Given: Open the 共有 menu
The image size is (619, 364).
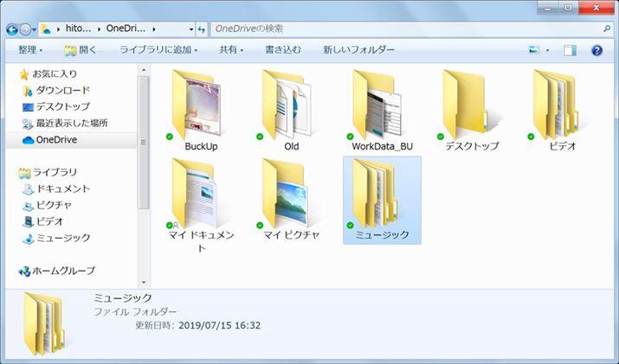Looking at the screenshot, I should 231,49.
